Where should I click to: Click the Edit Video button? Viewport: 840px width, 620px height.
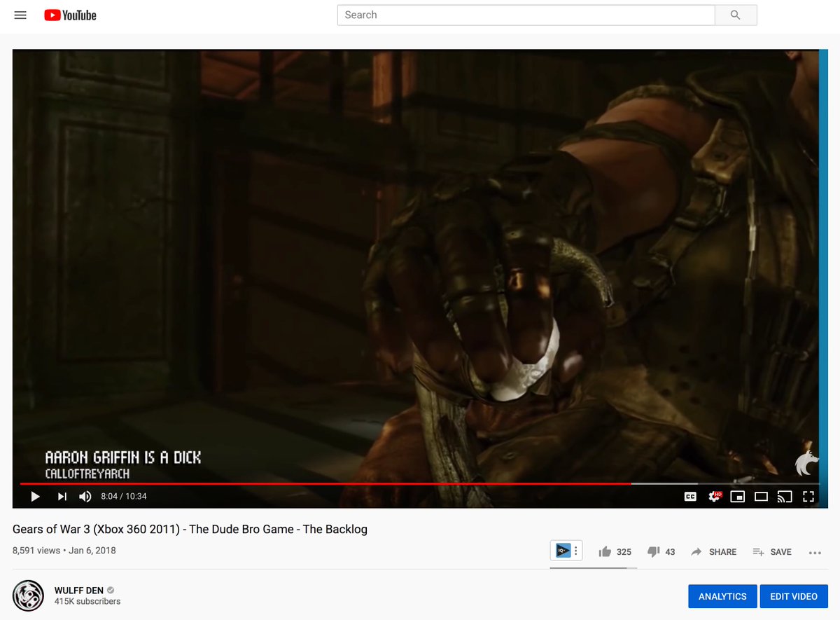click(794, 596)
